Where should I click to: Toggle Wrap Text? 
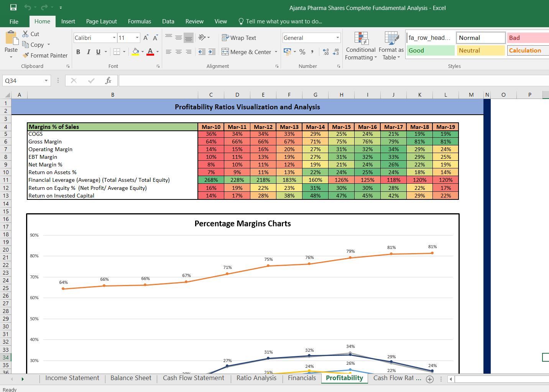tap(239, 38)
